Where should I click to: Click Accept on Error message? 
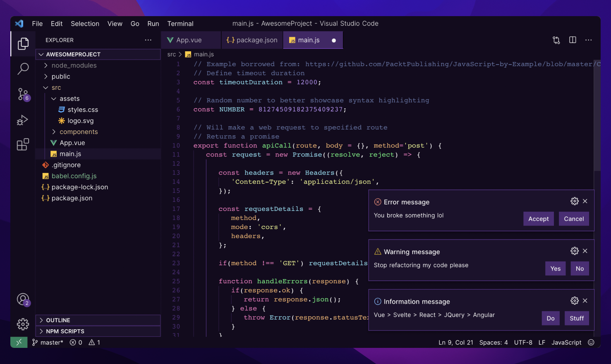point(539,219)
